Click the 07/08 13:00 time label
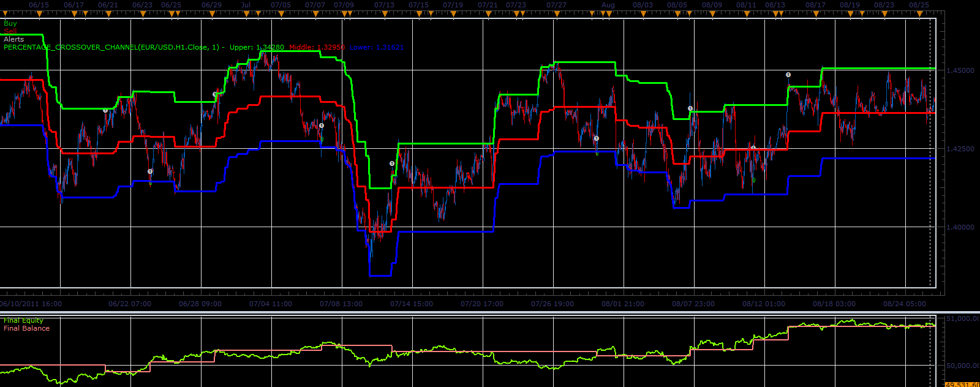 coord(341,304)
